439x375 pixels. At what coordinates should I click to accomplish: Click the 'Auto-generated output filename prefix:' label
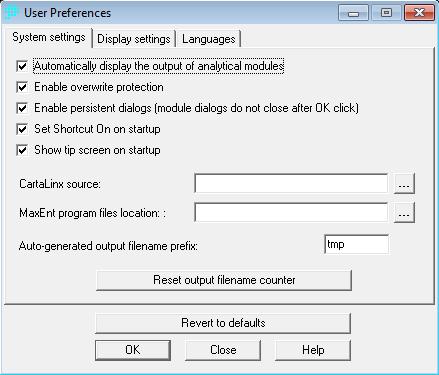click(x=108, y=246)
